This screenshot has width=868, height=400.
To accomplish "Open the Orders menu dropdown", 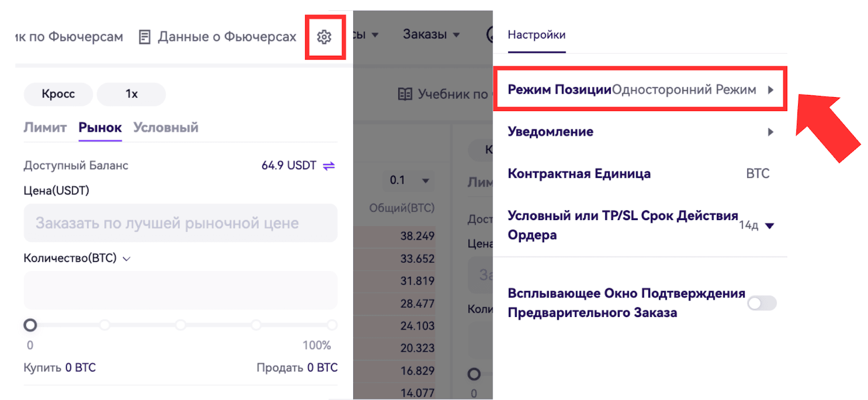I will [x=431, y=35].
